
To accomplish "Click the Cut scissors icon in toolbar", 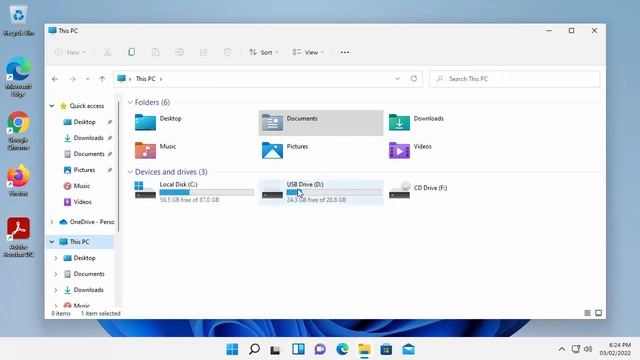I will 107,52.
